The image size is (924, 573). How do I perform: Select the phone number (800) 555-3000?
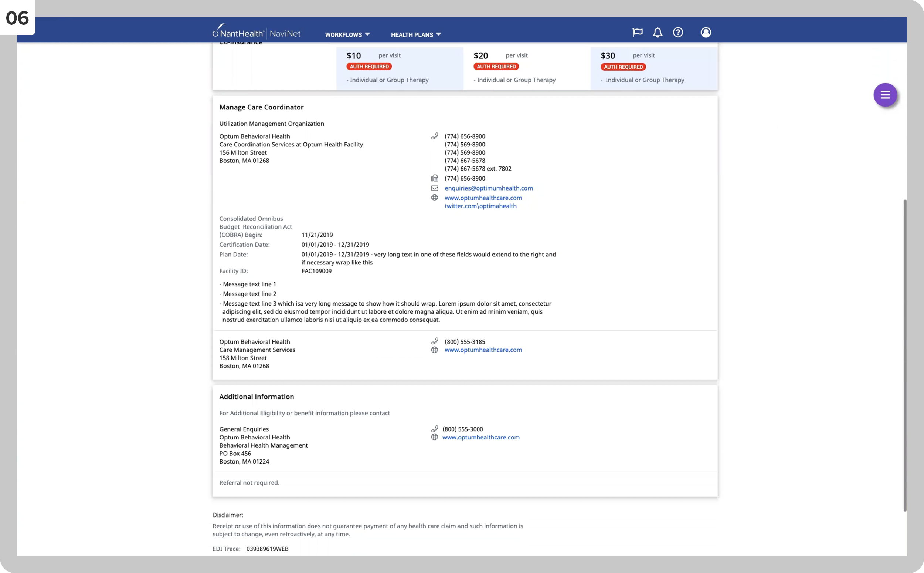point(463,429)
